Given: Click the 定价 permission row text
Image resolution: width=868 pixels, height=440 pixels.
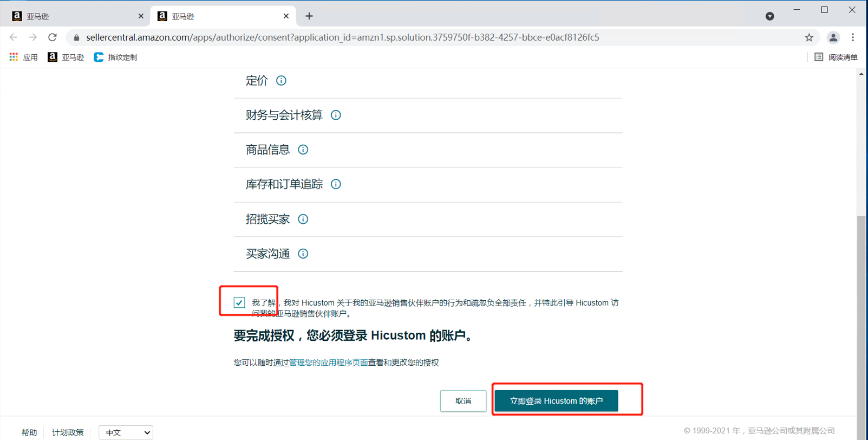Looking at the screenshot, I should pyautogui.click(x=257, y=81).
